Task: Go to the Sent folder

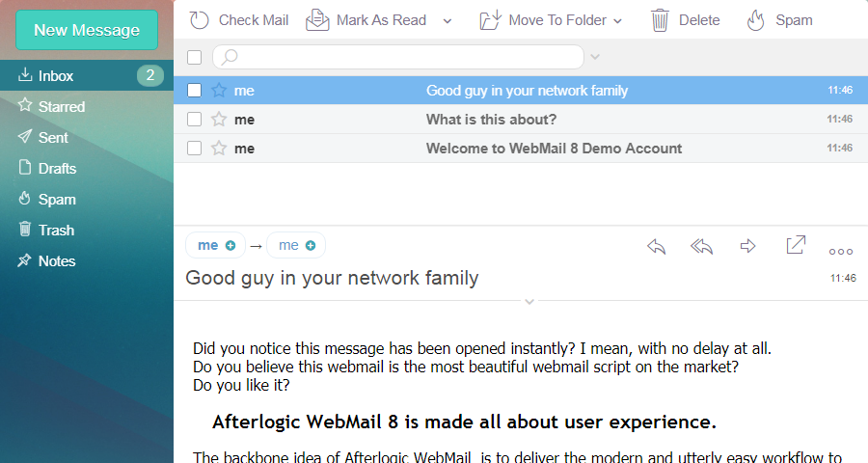Action: click(x=53, y=138)
